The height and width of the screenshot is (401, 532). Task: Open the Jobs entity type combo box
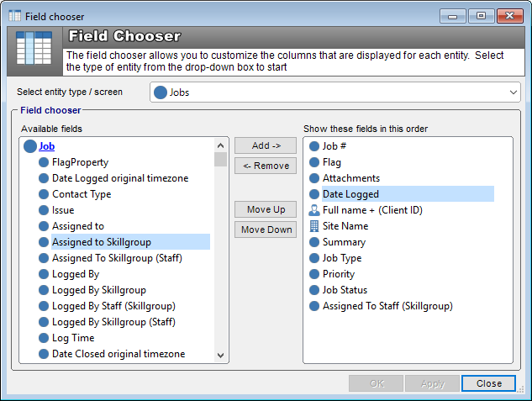pos(334,92)
